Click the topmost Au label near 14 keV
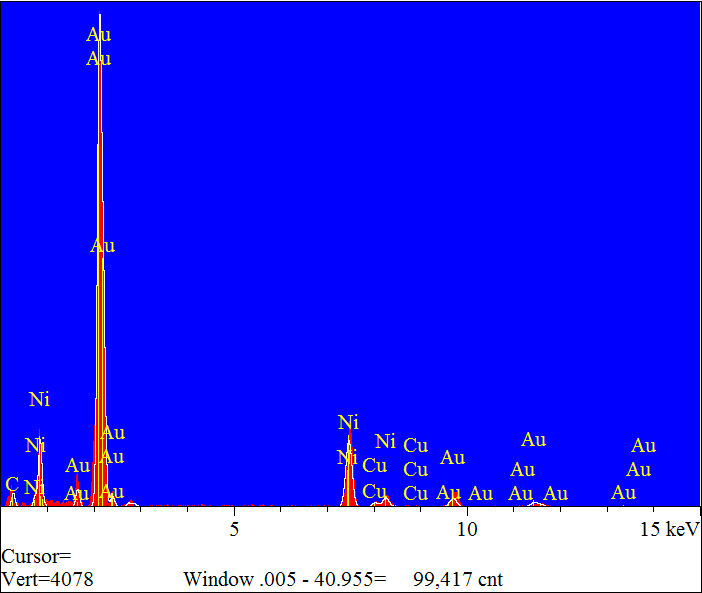This screenshot has height=593, width=702. [643, 446]
